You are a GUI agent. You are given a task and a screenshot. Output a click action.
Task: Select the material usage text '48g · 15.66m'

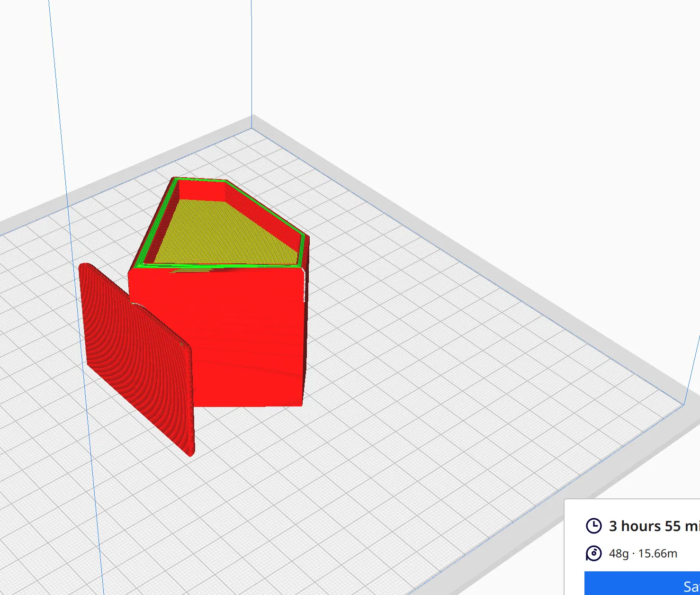(x=643, y=553)
